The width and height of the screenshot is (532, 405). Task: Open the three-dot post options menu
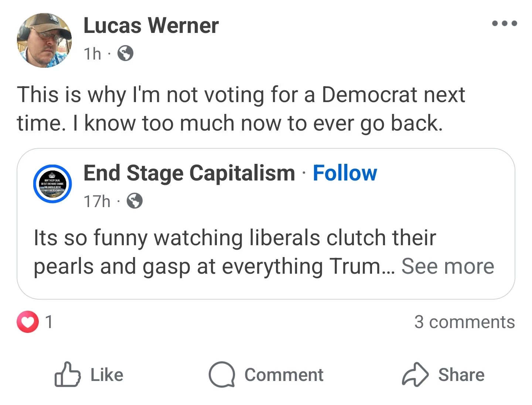click(504, 23)
